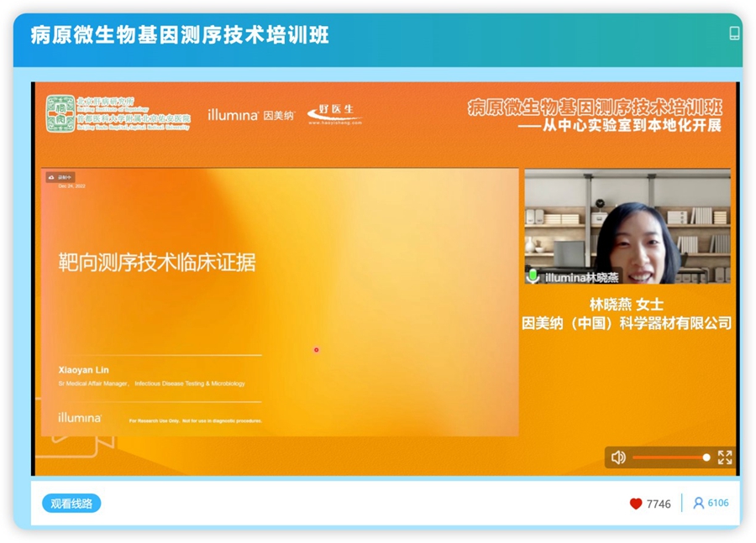This screenshot has height=543, width=756.
Task: Tap the mobile phone icon in header
Action: pos(734,34)
